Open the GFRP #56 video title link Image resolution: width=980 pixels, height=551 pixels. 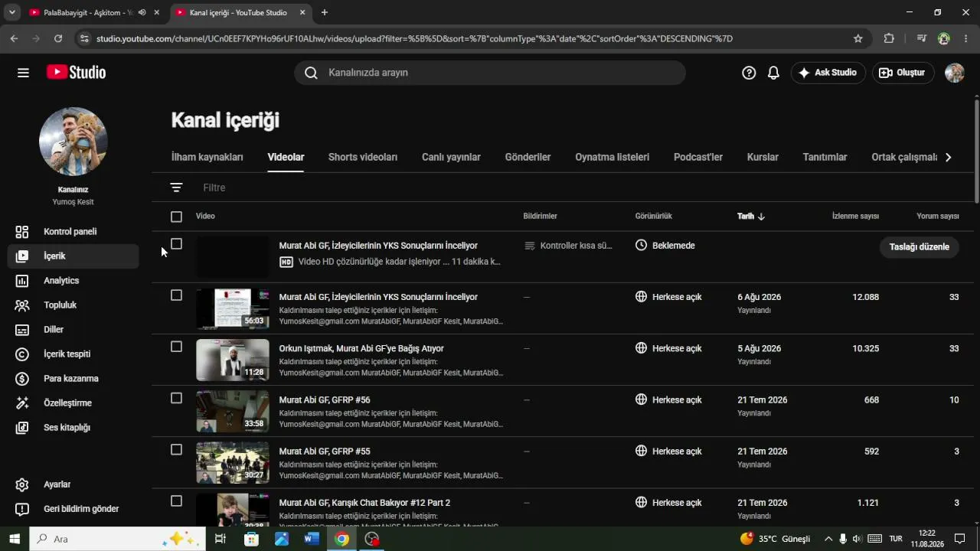[x=325, y=399]
